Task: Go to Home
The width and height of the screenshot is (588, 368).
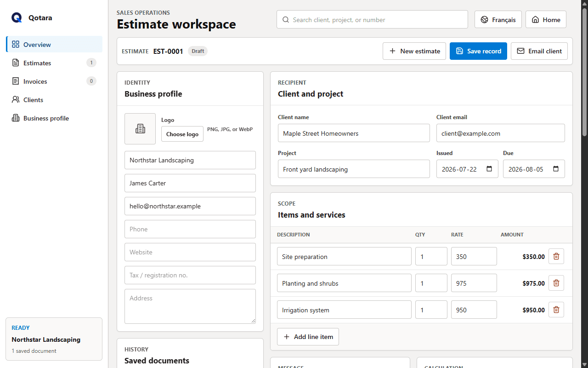Action: coord(546,19)
